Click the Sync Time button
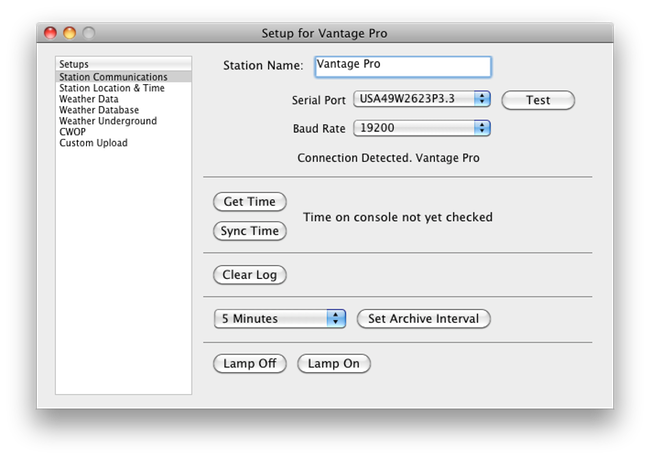This screenshot has width=650, height=459. coord(250,231)
